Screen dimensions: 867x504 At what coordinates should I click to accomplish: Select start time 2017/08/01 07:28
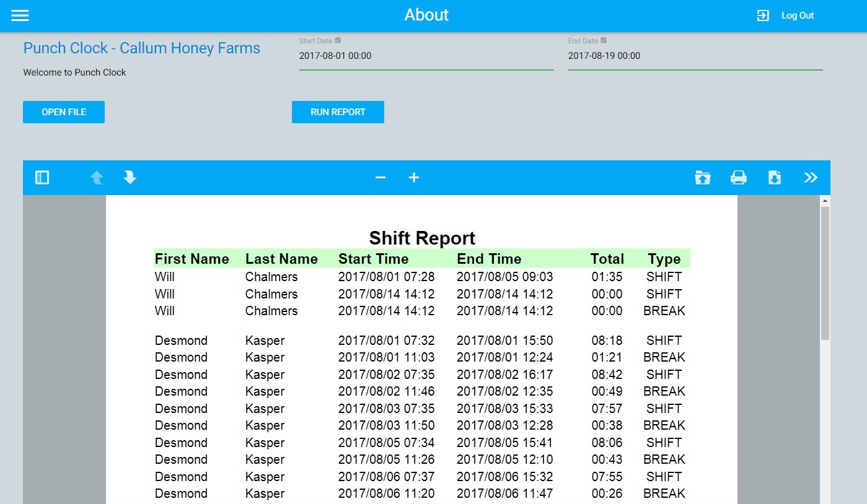click(x=386, y=277)
